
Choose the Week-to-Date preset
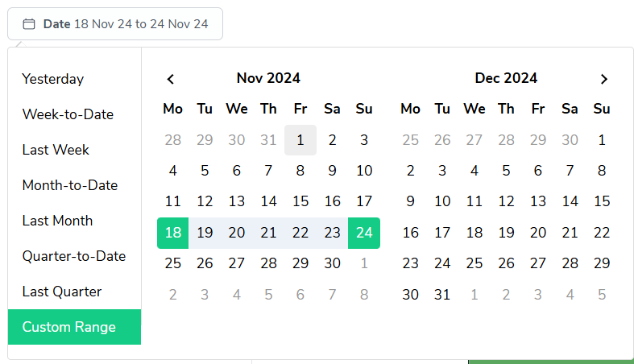[x=68, y=114]
